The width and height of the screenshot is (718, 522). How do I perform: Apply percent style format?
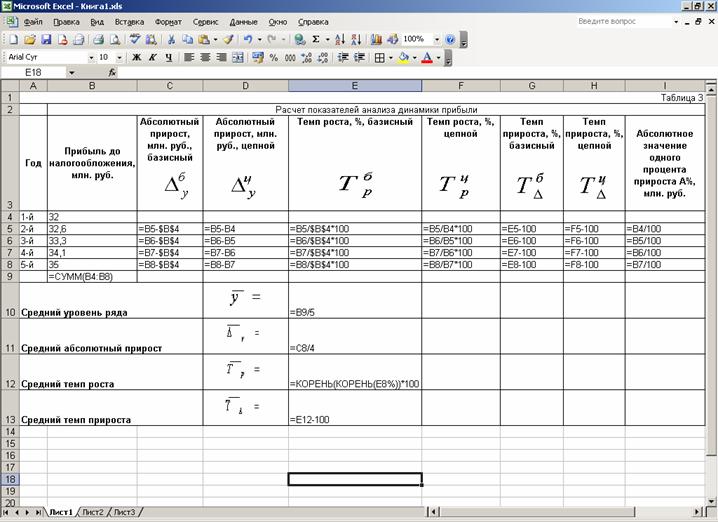274,57
